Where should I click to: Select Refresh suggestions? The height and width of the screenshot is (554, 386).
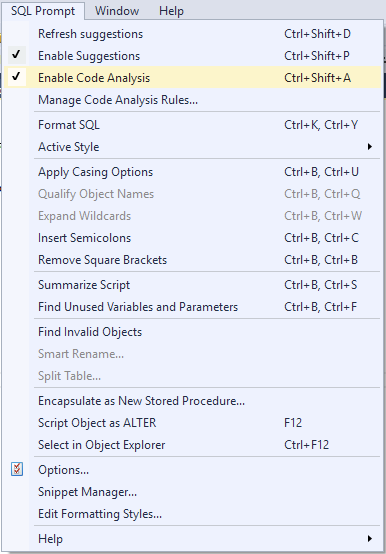[x=193, y=34]
